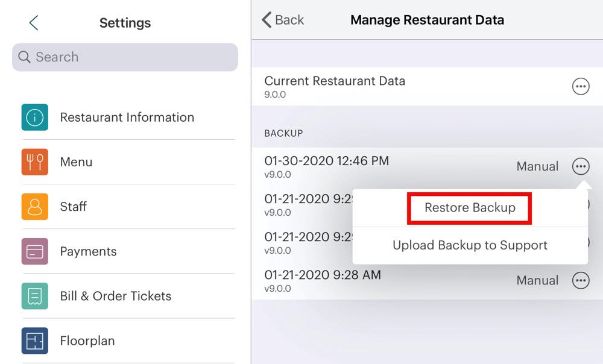Choose Restore Backup from the menu
The width and height of the screenshot is (603, 364).
(469, 207)
